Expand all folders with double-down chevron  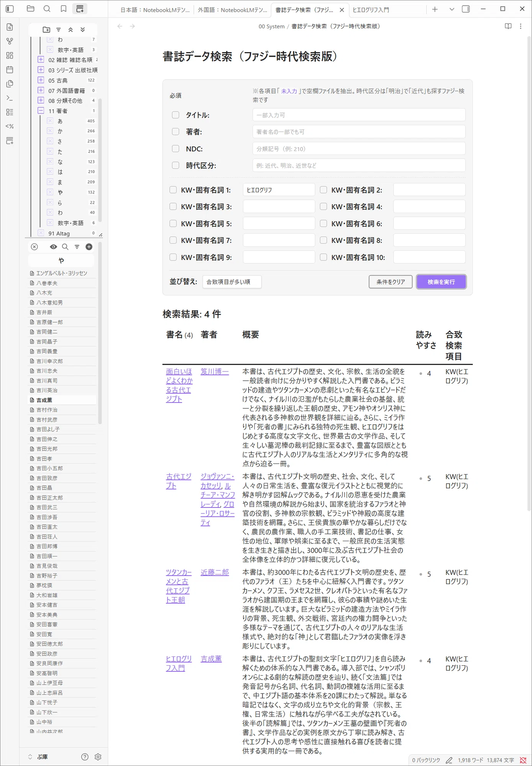point(83,29)
